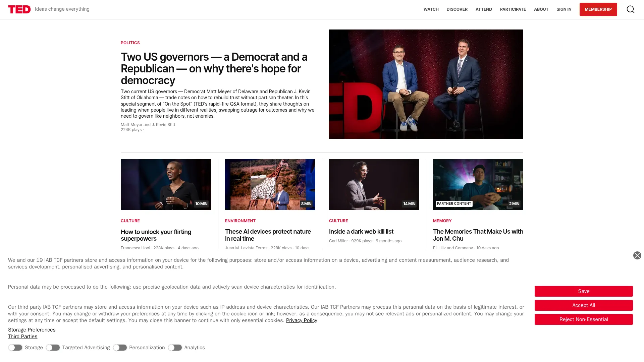Click the TED logo

click(19, 9)
